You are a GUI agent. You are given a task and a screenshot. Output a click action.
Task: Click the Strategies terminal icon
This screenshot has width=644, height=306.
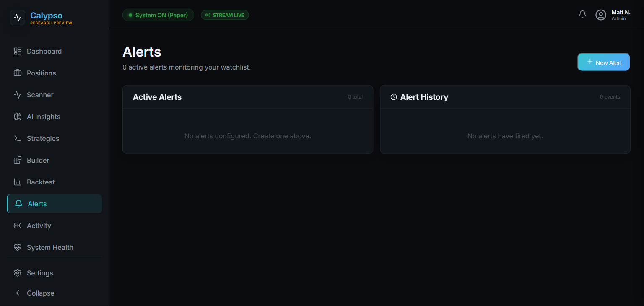18,138
